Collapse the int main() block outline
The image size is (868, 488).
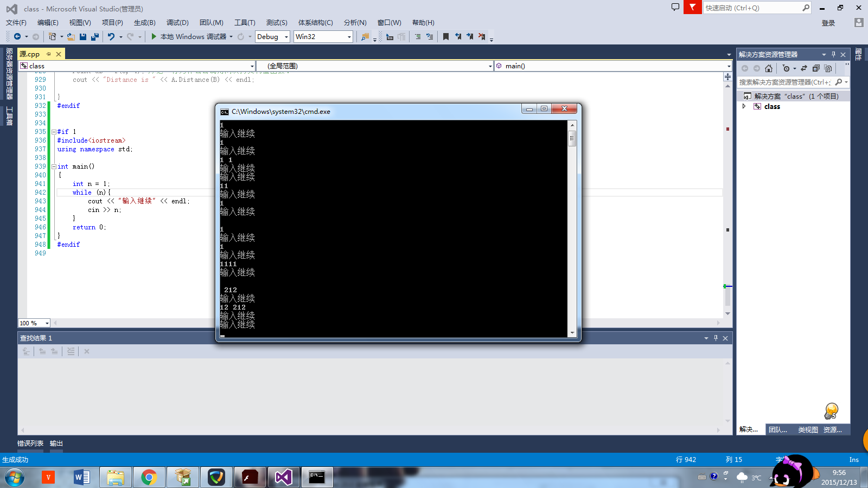click(54, 166)
